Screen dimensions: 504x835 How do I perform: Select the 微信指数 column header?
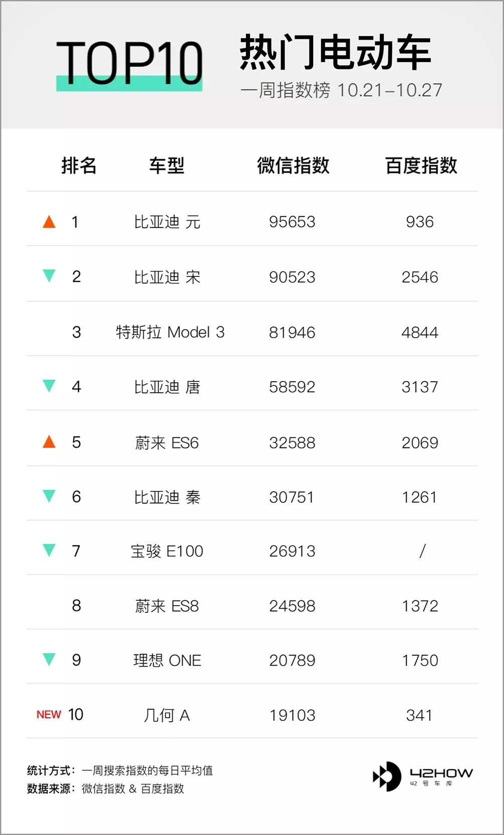pyautogui.click(x=293, y=165)
